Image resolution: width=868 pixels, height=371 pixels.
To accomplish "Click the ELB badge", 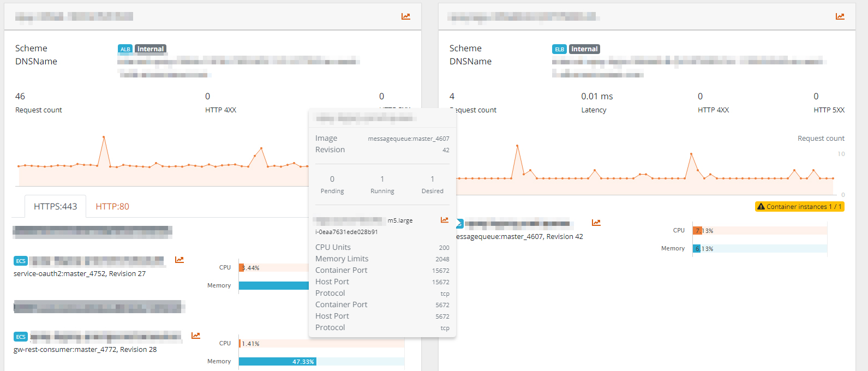I will click(560, 49).
